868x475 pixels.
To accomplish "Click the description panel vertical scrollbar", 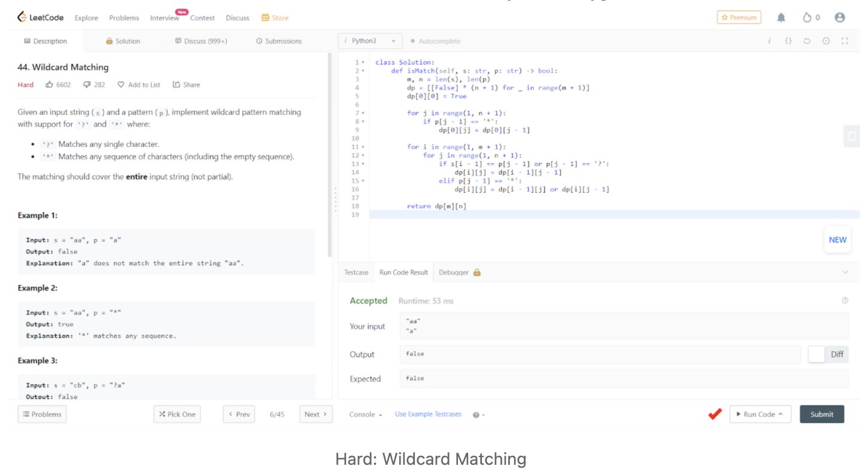I will pos(329,156).
